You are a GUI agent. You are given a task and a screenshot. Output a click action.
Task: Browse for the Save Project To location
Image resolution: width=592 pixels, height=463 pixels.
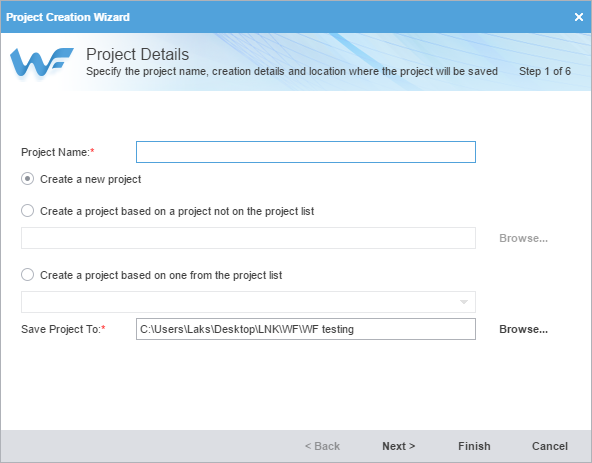tap(523, 329)
